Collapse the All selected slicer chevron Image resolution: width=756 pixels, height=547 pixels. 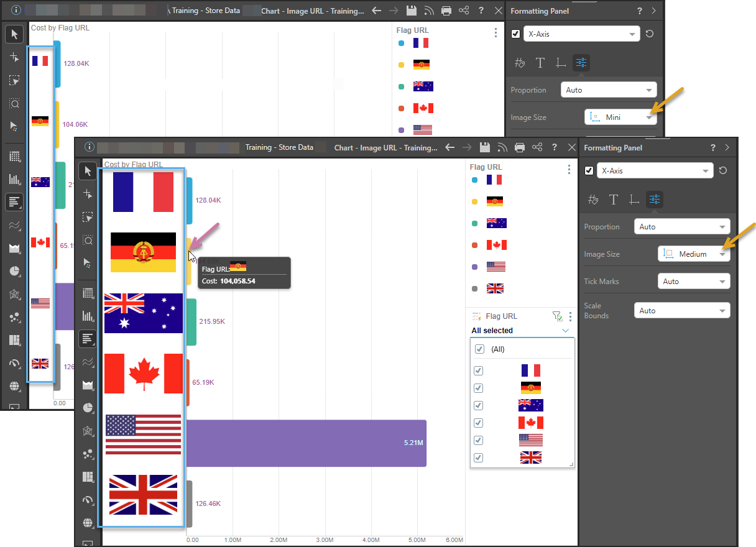coord(565,331)
